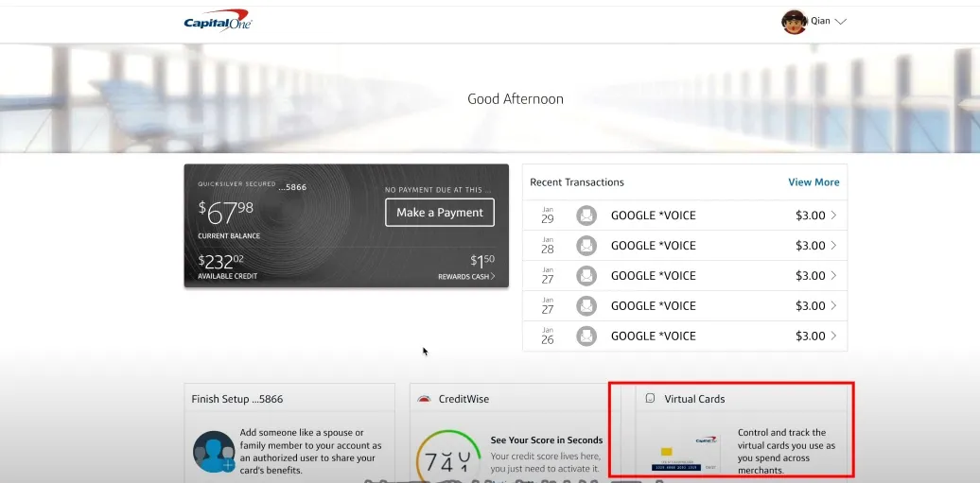
Task: Click the Virtual Cards header icon
Action: pos(650,399)
